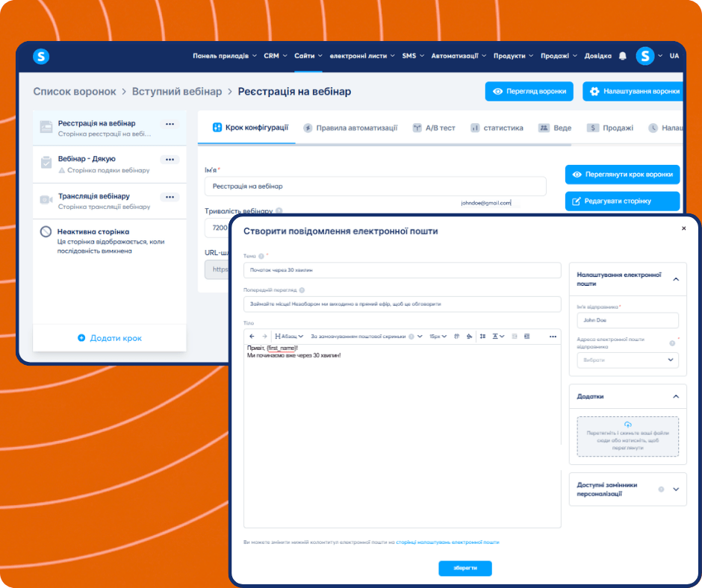Switch to A/B тест tab
Image resolution: width=702 pixels, height=588 pixels.
433,128
